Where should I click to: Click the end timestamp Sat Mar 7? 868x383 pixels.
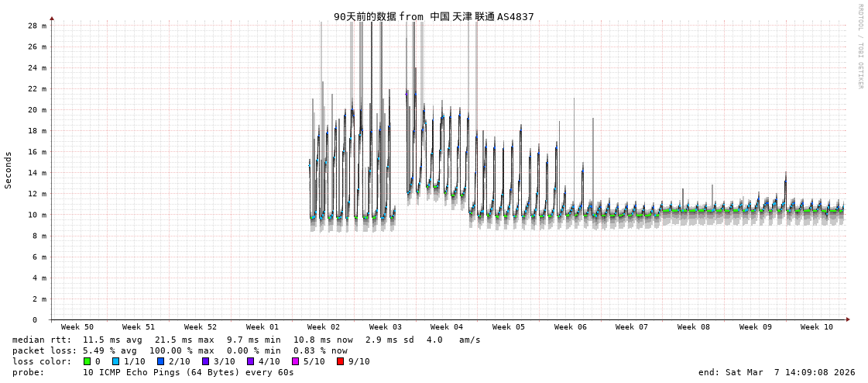(x=777, y=372)
